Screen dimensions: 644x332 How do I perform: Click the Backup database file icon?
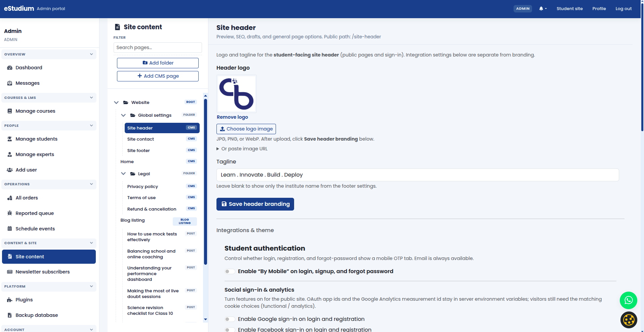10,315
